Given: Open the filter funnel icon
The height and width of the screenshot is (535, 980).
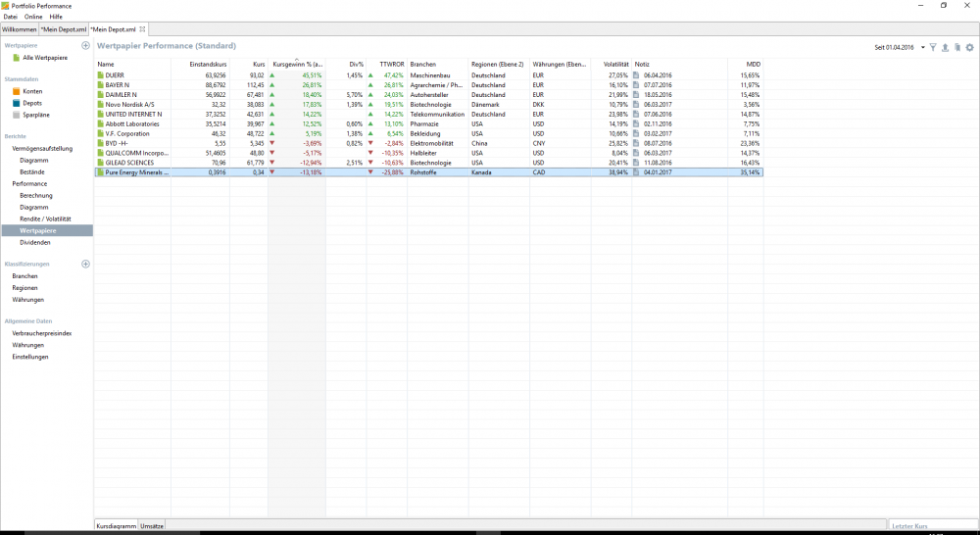Looking at the screenshot, I should coord(933,47).
